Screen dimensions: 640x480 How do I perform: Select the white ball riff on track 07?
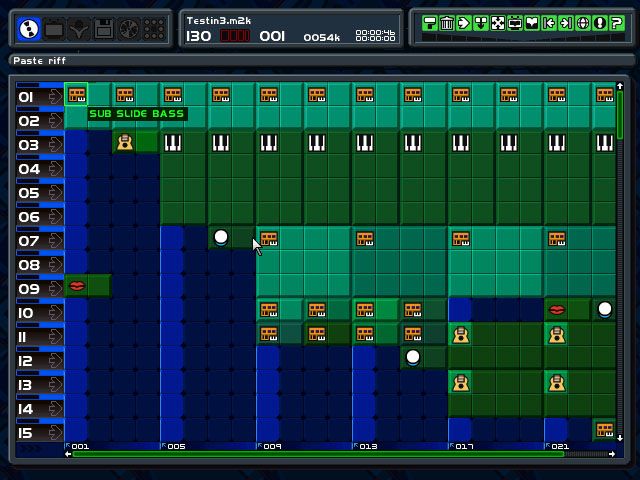(221, 238)
